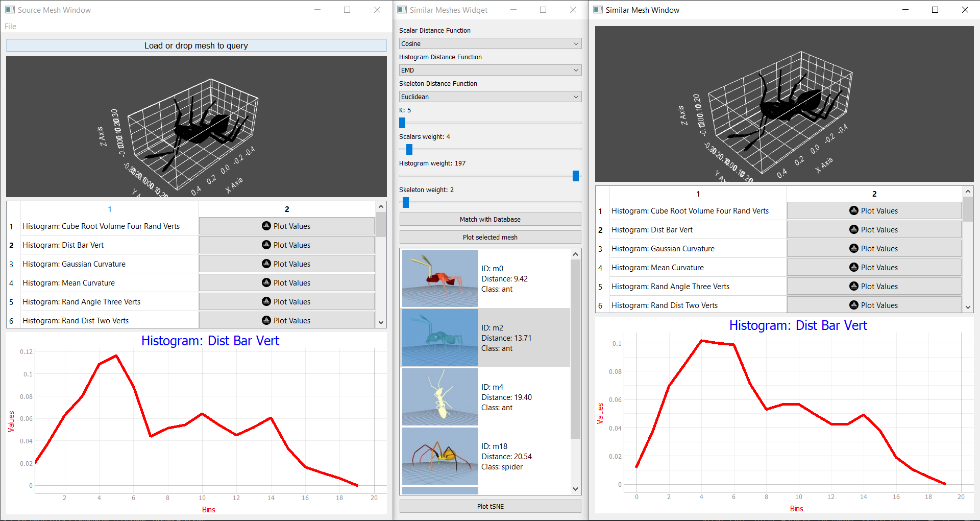The image size is (980, 521).
Task: Plot Values for Rand Dist Two Verts in similar table
Action: pyautogui.click(x=873, y=305)
